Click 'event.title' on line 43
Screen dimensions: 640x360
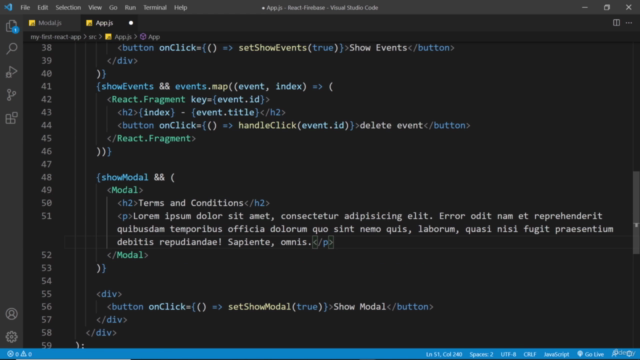[225, 112]
